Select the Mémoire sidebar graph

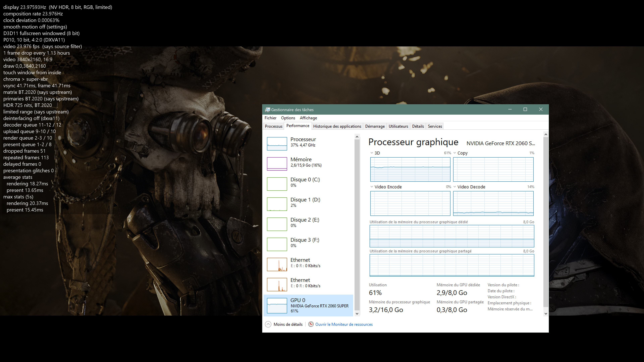pyautogui.click(x=277, y=164)
